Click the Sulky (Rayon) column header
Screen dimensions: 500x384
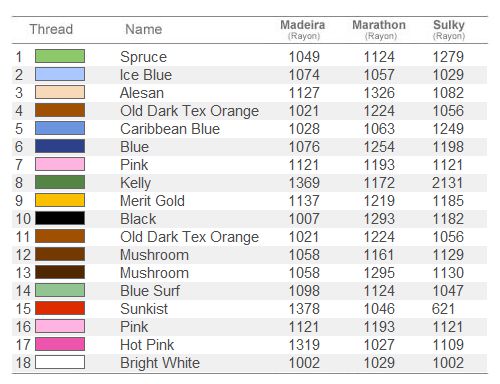449,30
